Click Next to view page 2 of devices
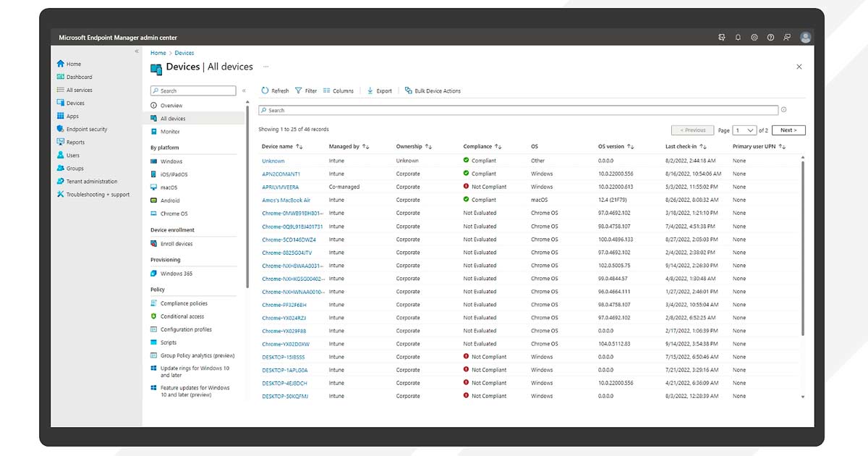Image resolution: width=868 pixels, height=456 pixels. point(788,130)
